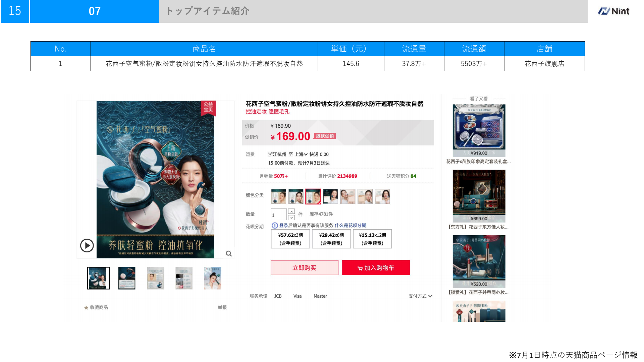Select the second product thumbnail below image
This screenshot has width=644, height=362.
coord(127,278)
